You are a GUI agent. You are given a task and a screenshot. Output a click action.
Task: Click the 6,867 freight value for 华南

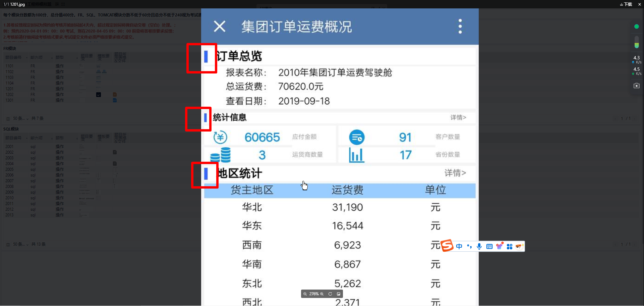pyautogui.click(x=348, y=264)
